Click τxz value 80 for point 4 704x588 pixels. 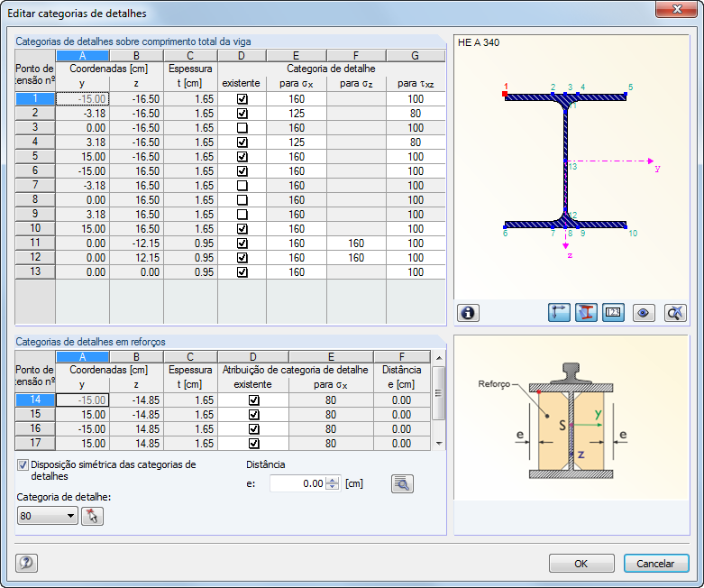point(416,142)
